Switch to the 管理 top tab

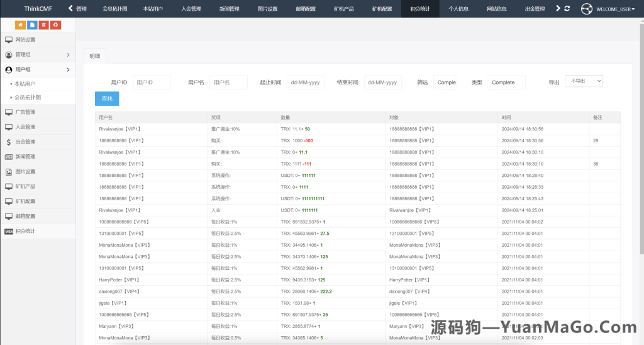(81, 9)
